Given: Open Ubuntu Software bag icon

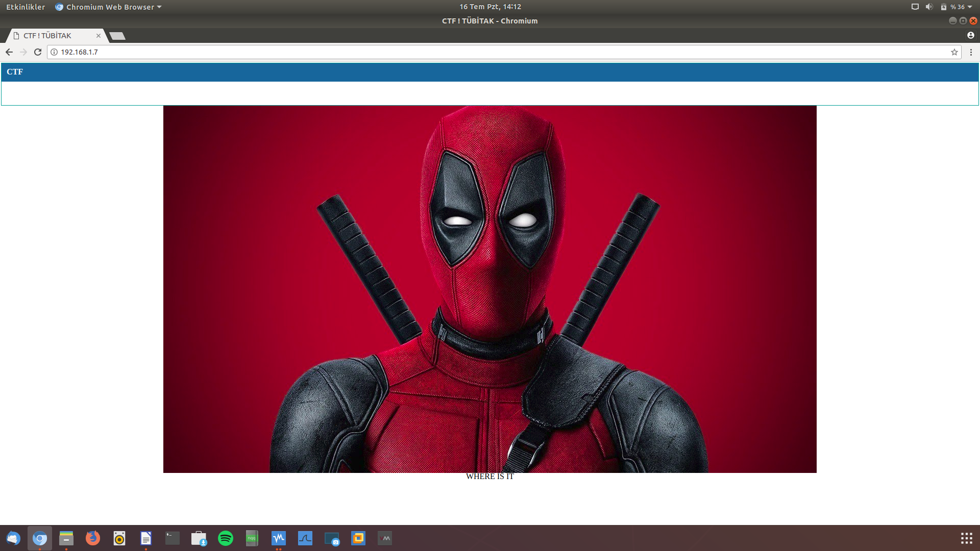Looking at the screenshot, I should (199, 538).
